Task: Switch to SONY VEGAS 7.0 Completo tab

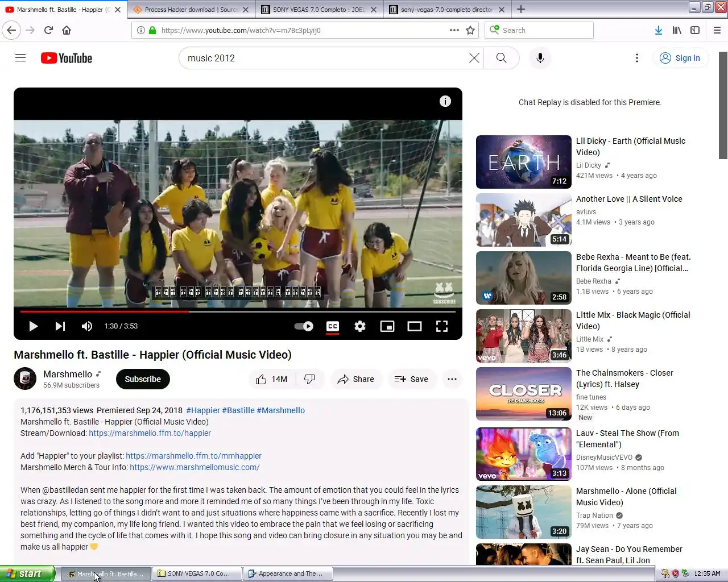Action: [x=319, y=10]
